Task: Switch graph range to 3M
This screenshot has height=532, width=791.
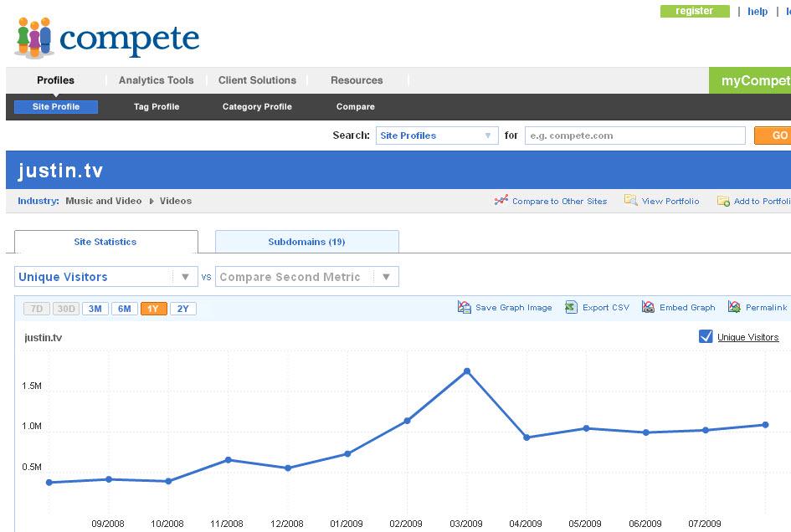Action: click(95, 309)
